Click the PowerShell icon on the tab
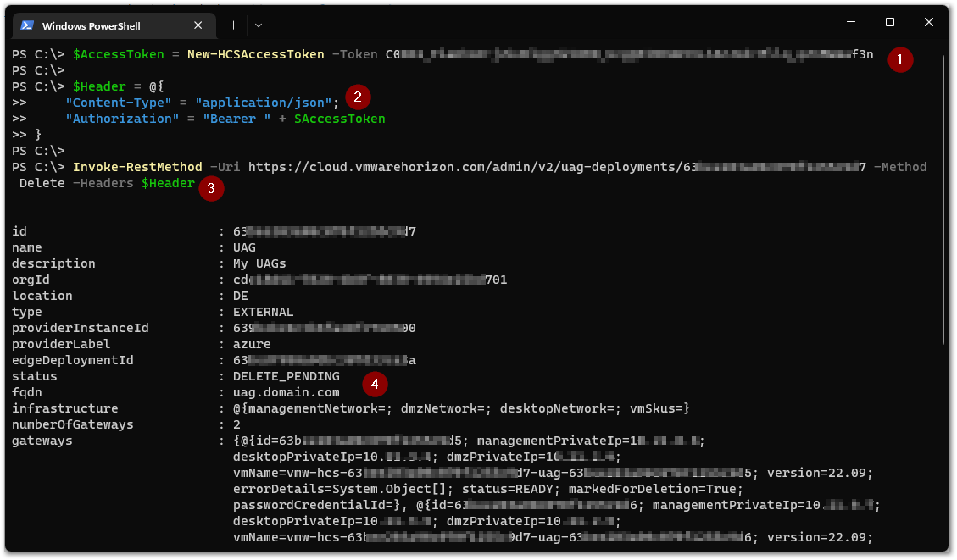This screenshot has height=560, width=957. point(27,25)
